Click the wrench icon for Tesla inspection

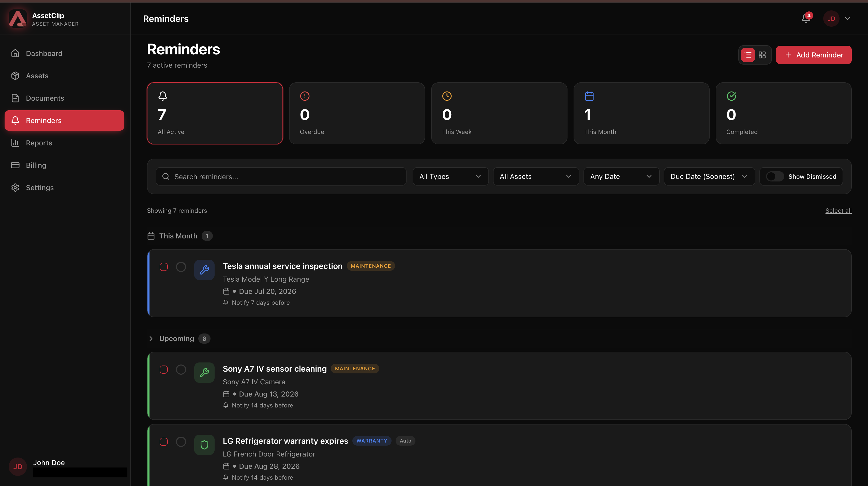click(x=204, y=270)
